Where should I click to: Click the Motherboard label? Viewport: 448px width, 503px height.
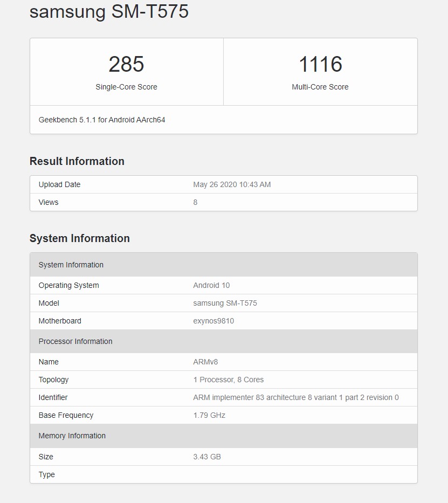coord(60,321)
